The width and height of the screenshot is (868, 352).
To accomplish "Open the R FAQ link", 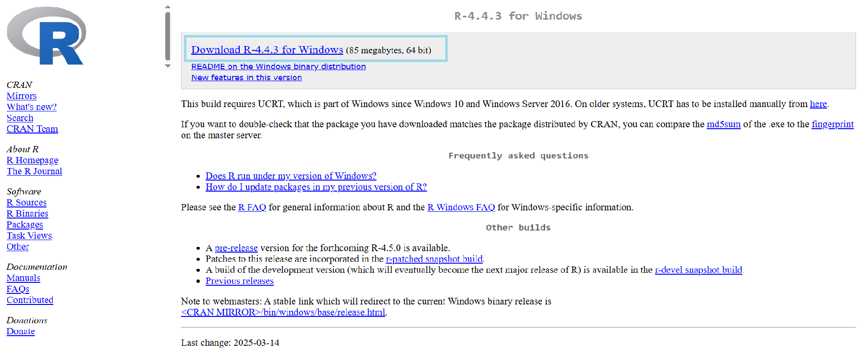I will pyautogui.click(x=252, y=207).
